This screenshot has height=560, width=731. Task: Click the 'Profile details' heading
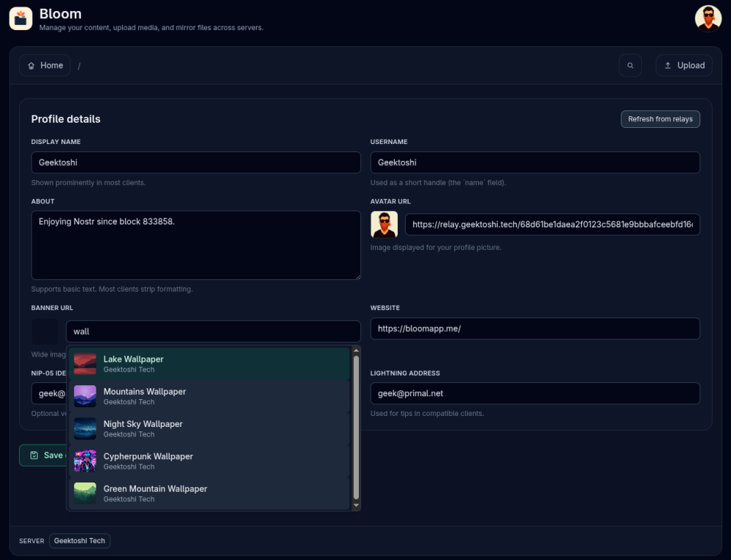click(66, 119)
